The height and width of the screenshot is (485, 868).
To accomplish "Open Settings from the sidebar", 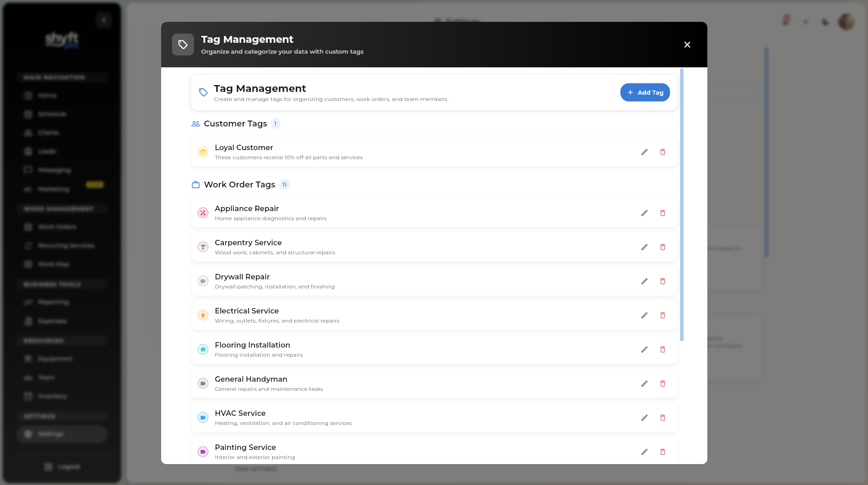I will pos(61,434).
